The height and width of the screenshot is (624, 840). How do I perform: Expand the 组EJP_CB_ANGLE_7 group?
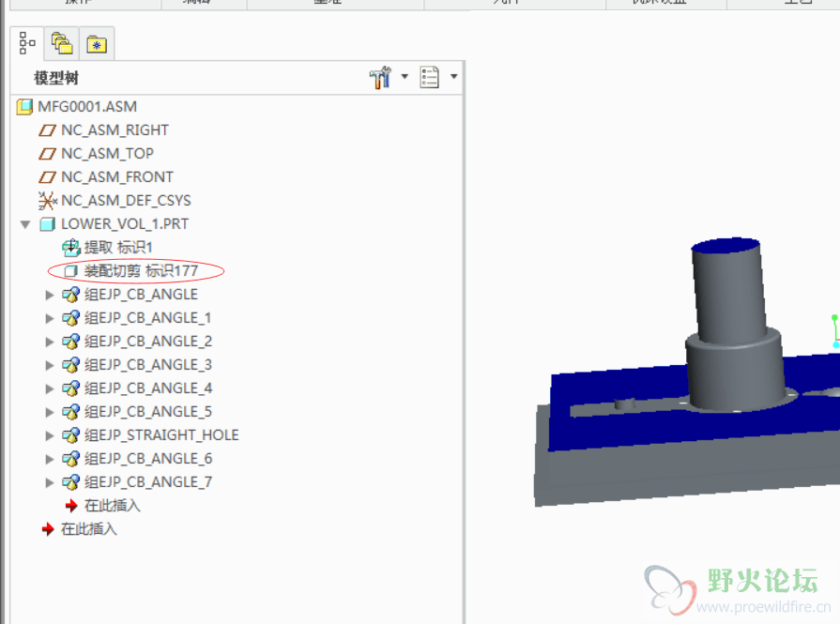tap(50, 483)
